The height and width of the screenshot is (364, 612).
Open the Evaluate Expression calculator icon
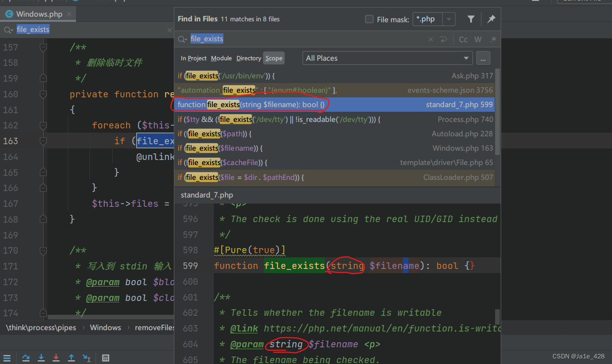point(106,358)
